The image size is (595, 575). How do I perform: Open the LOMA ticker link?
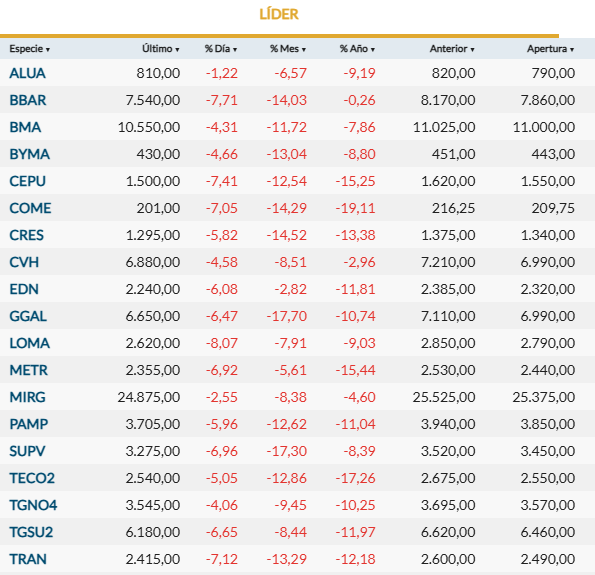(x=30, y=343)
